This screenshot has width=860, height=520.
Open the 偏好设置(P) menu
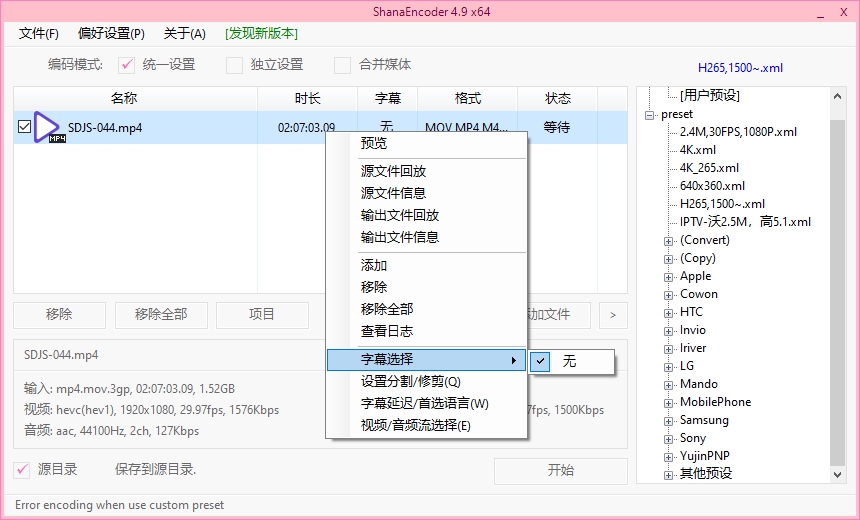111,34
